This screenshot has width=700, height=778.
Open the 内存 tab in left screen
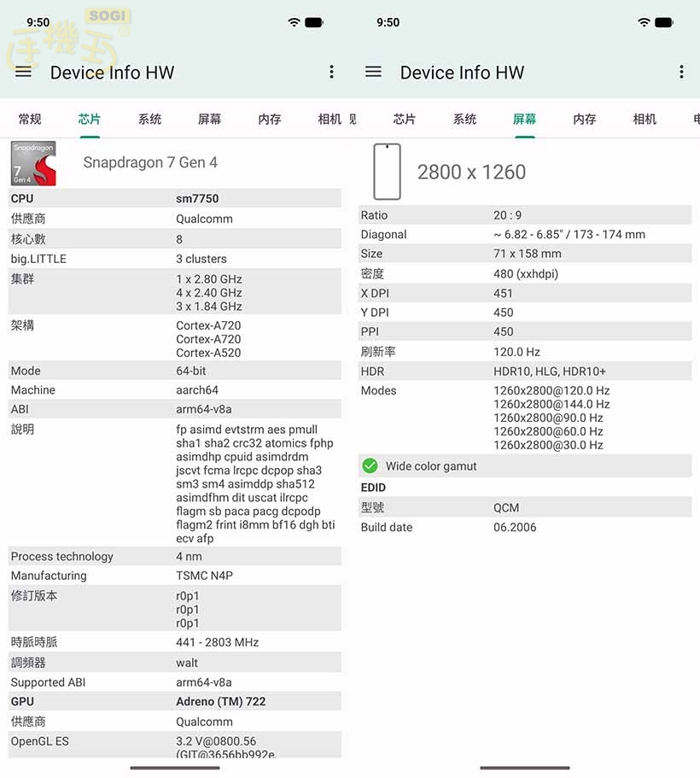(270, 119)
